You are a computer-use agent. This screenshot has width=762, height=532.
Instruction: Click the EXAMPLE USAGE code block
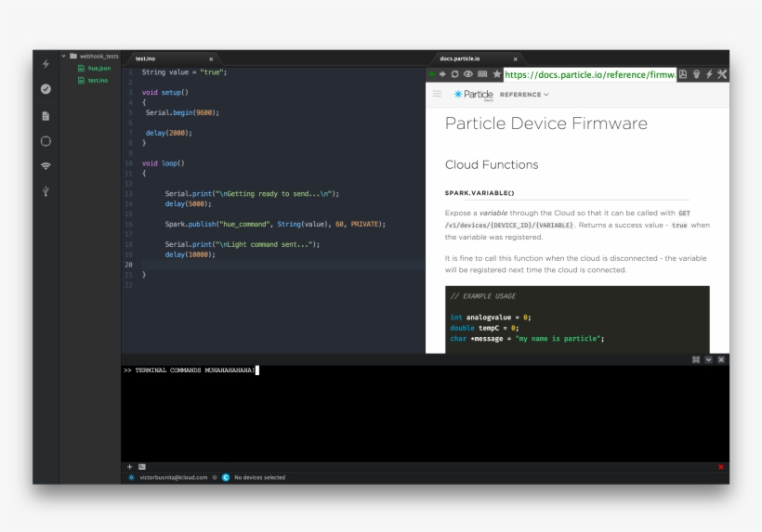577,319
